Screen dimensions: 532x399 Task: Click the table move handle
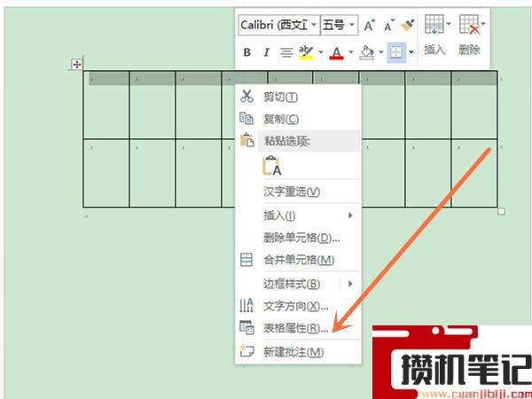tap(77, 64)
